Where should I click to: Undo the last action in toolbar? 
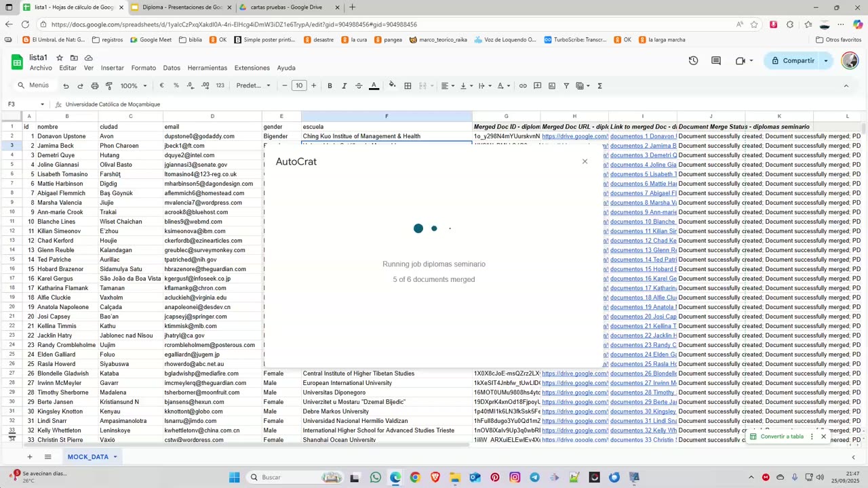(x=66, y=86)
